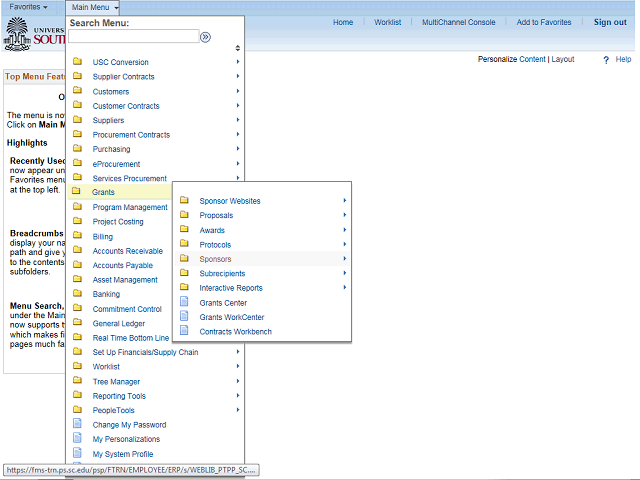Click the My System Profile page icon
The width and height of the screenshot is (640, 480).
pyautogui.click(x=78, y=454)
